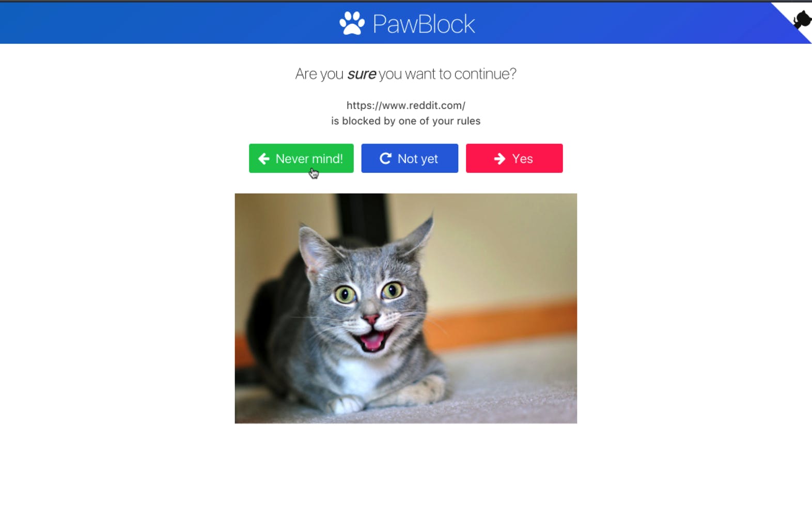The image size is (812, 508).
Task: Click the cat's open pink mouth
Action: click(372, 341)
